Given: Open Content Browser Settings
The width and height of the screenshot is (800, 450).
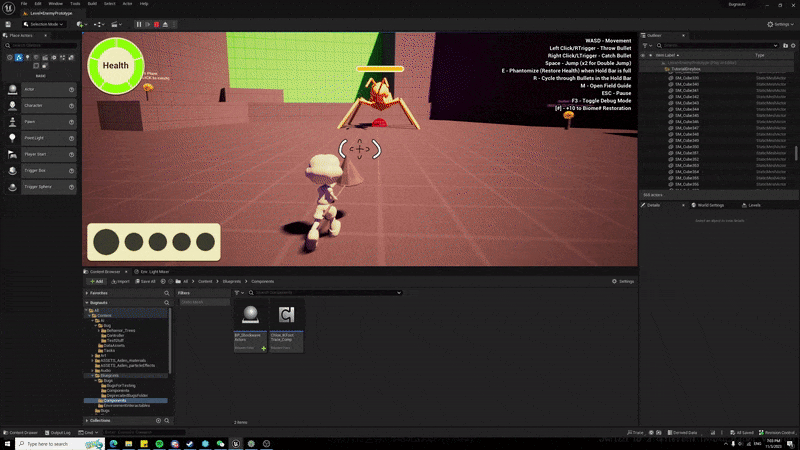Looking at the screenshot, I should (623, 282).
